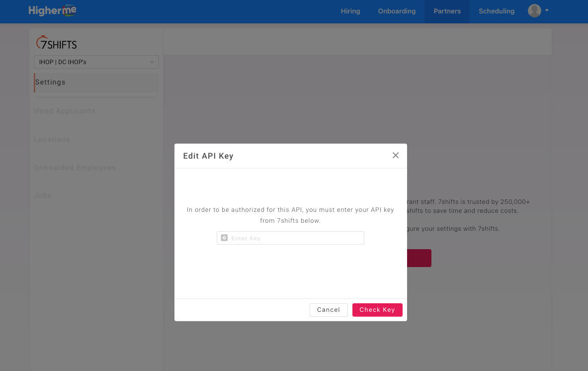Select Partners in the top navigation
The height and width of the screenshot is (371, 588).
(447, 11)
